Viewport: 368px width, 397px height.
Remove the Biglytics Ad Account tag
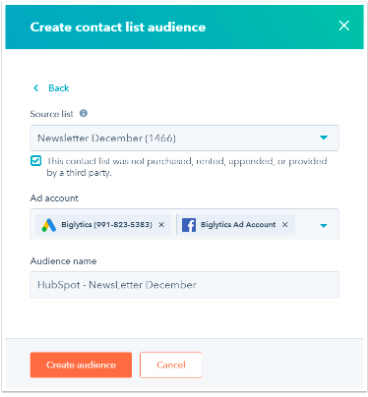coord(285,225)
